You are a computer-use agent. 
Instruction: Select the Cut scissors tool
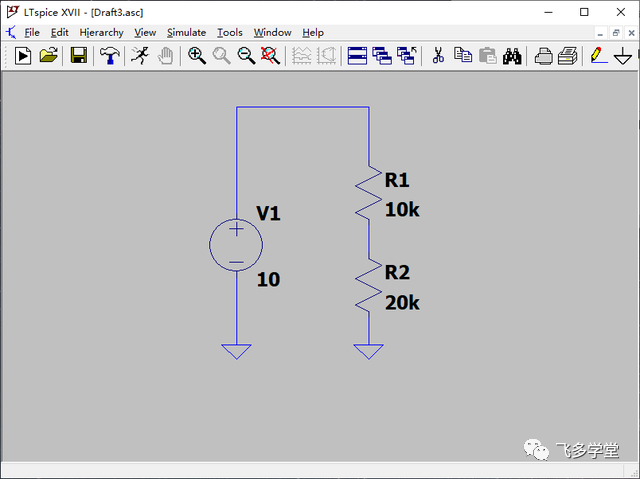[x=438, y=55]
